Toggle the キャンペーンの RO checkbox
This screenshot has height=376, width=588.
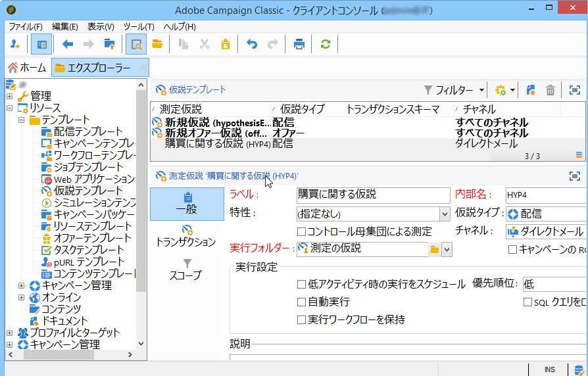point(512,249)
